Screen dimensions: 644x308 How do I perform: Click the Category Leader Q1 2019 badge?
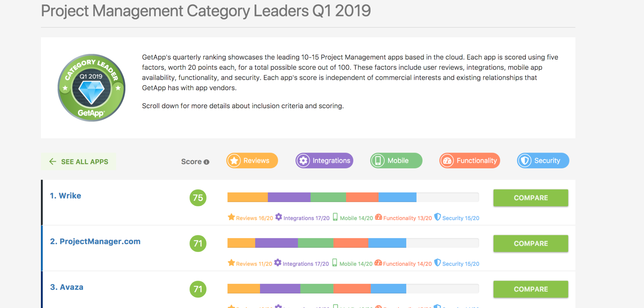tap(91, 88)
